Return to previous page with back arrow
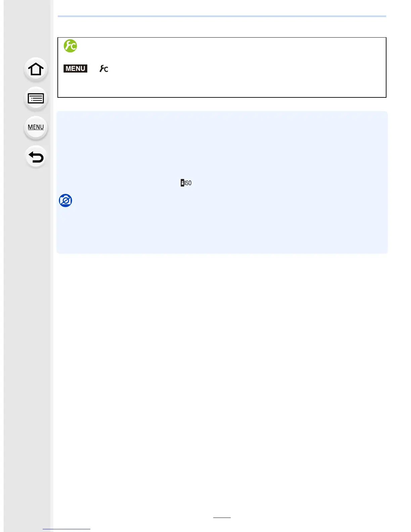The height and width of the screenshot is (532, 411). 36,157
